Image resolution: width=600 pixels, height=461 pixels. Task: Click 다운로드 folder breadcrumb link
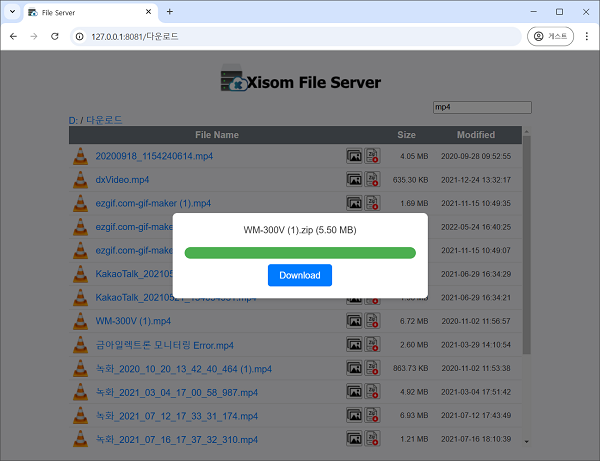point(104,120)
